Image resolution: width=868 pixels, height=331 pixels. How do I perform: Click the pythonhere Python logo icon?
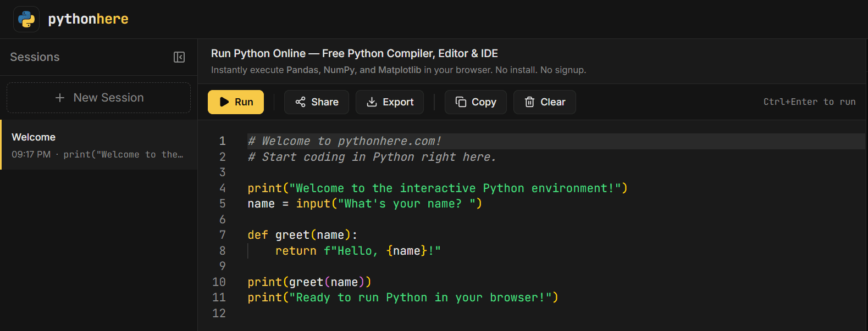pos(26,19)
